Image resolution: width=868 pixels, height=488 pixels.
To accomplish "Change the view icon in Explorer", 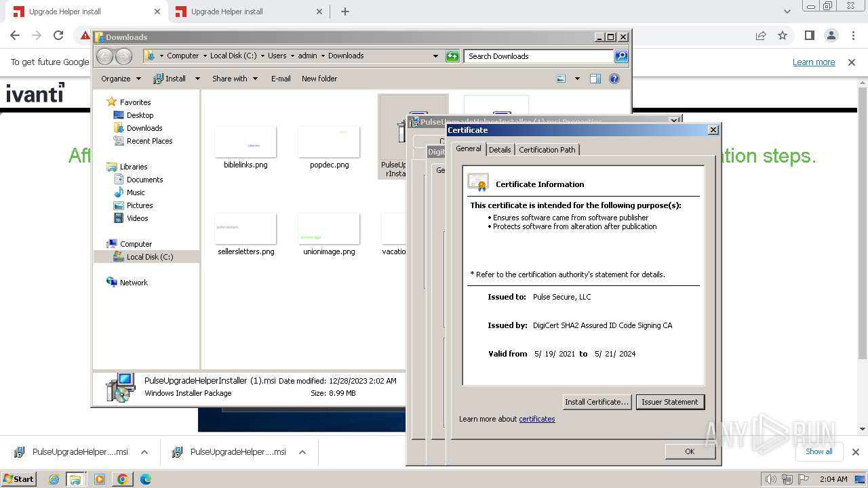I will click(x=561, y=79).
